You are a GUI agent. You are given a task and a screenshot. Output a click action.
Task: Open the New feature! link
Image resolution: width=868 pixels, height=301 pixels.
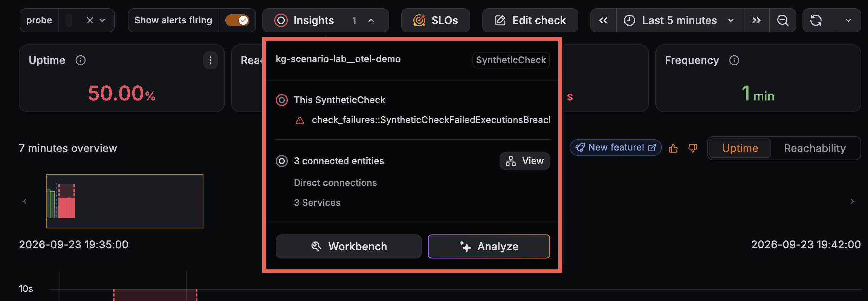pos(616,147)
